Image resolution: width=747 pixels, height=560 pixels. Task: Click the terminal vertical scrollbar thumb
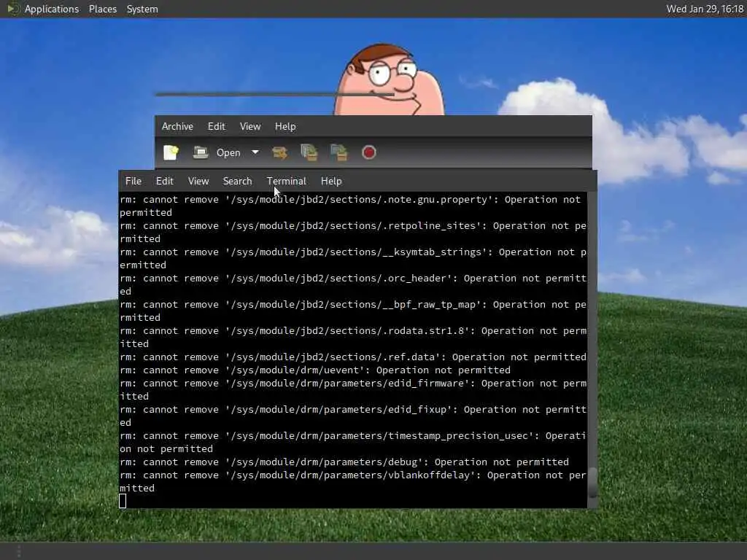[x=592, y=483]
